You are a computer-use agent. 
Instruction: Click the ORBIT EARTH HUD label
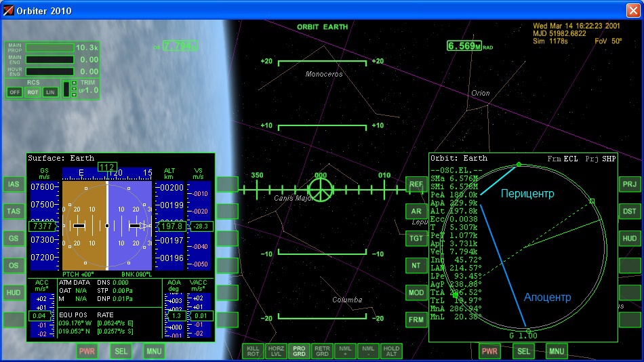click(x=323, y=26)
